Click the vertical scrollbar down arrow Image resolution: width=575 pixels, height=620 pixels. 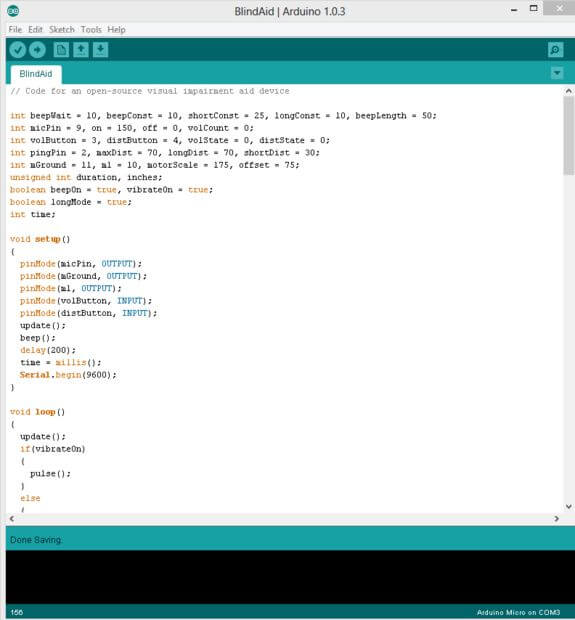coord(569,507)
